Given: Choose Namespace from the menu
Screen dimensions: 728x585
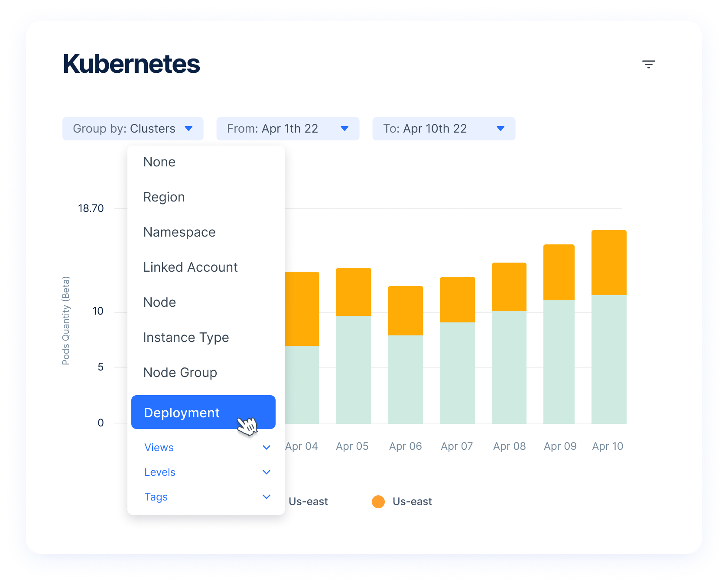Looking at the screenshot, I should point(179,232).
